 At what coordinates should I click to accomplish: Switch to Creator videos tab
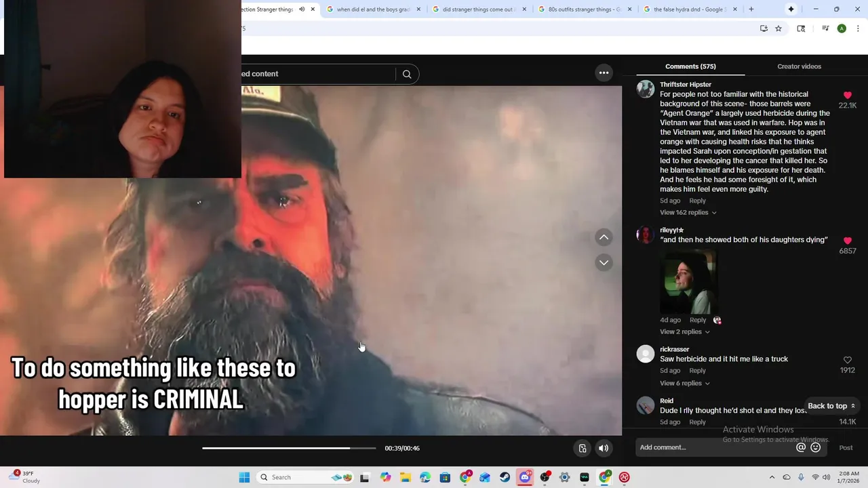[799, 66]
